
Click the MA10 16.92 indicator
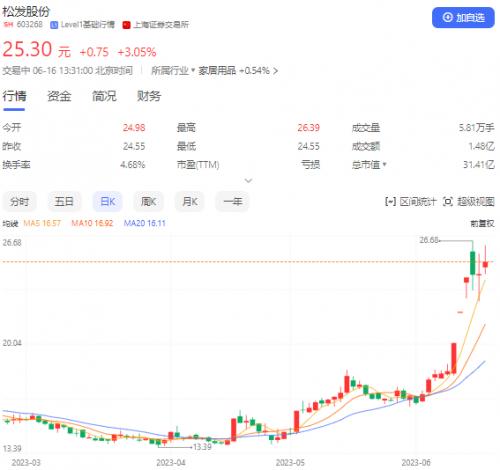pyautogui.click(x=92, y=223)
